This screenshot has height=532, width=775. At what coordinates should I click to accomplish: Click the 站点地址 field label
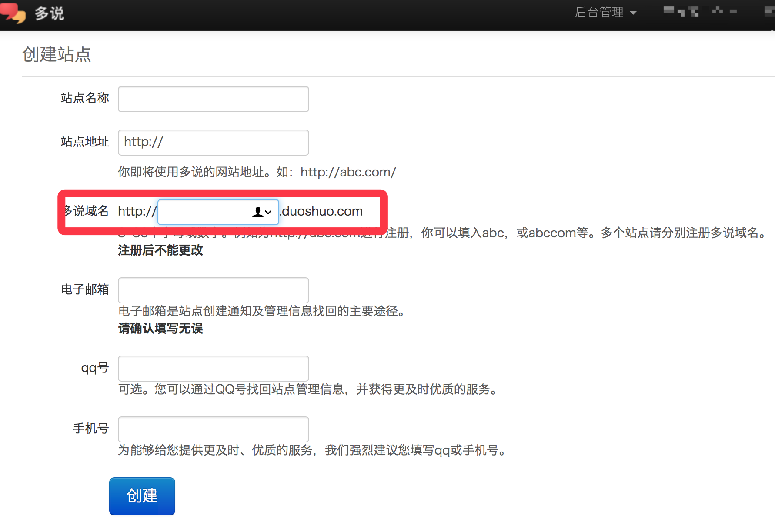(x=85, y=142)
